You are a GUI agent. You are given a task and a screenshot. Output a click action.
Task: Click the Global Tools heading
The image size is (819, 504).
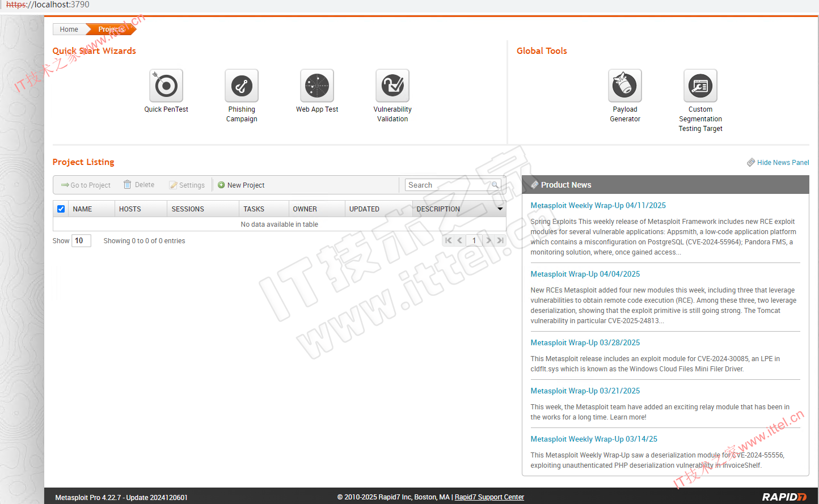(x=542, y=50)
